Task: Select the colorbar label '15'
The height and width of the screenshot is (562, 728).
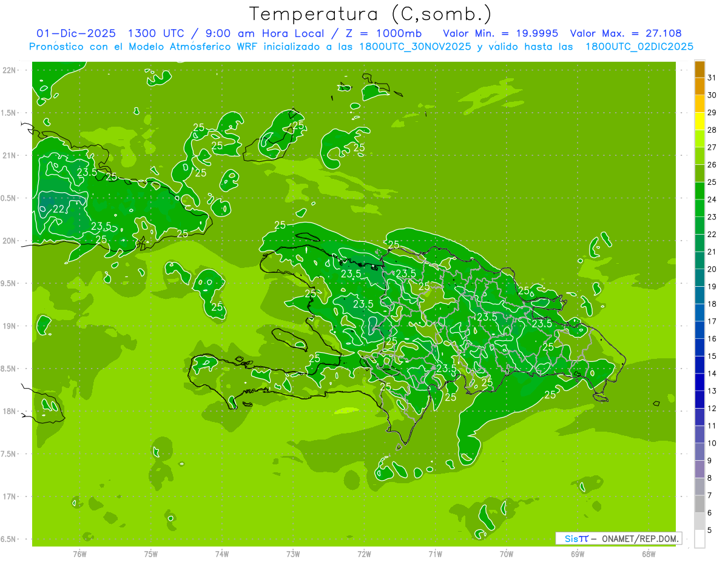Action: pos(712,356)
